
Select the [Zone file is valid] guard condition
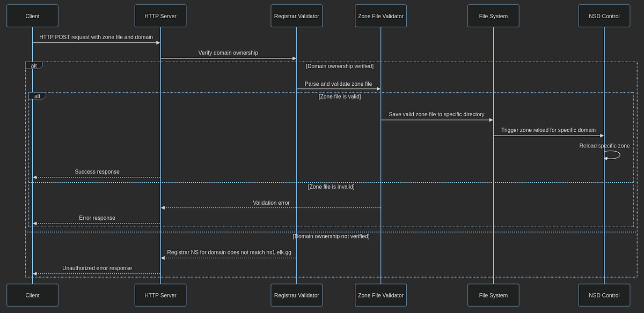339,96
